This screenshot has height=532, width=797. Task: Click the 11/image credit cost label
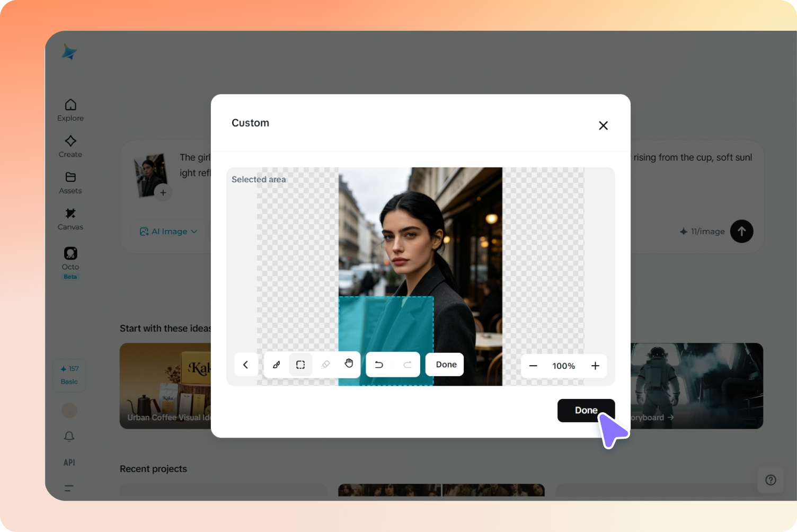(x=703, y=232)
